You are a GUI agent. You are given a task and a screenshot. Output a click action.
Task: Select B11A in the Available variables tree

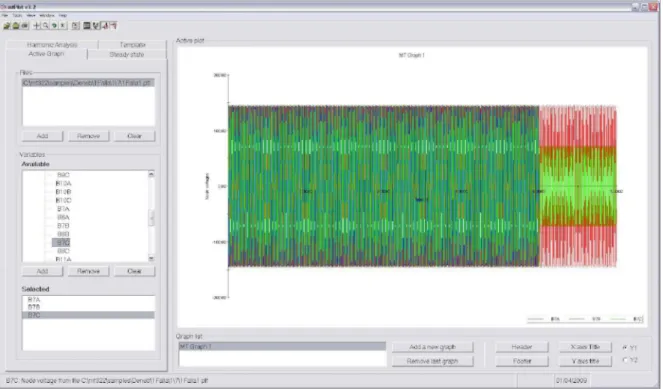coord(63,259)
